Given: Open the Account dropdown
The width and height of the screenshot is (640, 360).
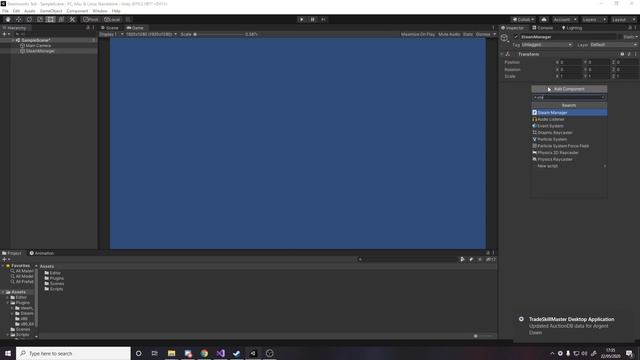Looking at the screenshot, I should tap(565, 20).
